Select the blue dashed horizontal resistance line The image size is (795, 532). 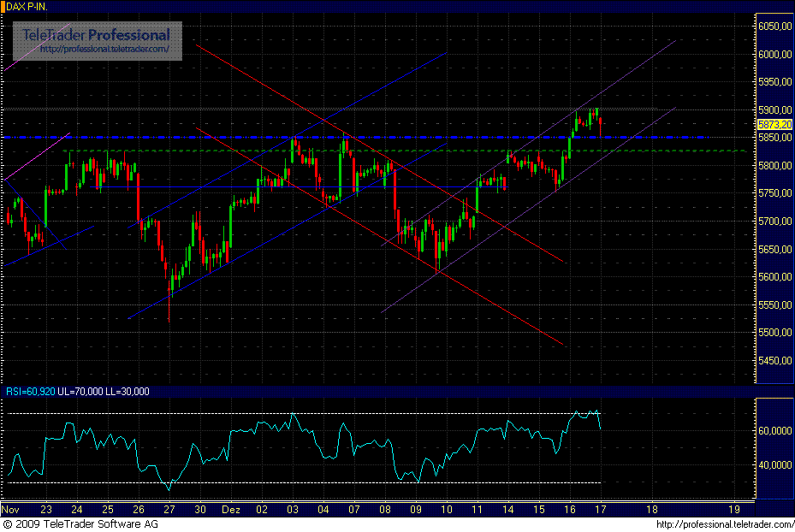coord(257,136)
